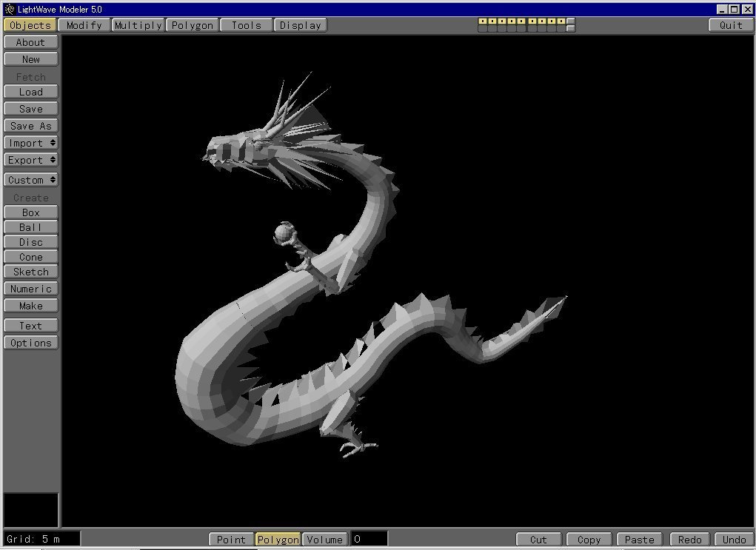Select the Display tab
Image resolution: width=756 pixels, height=550 pixels.
point(301,25)
